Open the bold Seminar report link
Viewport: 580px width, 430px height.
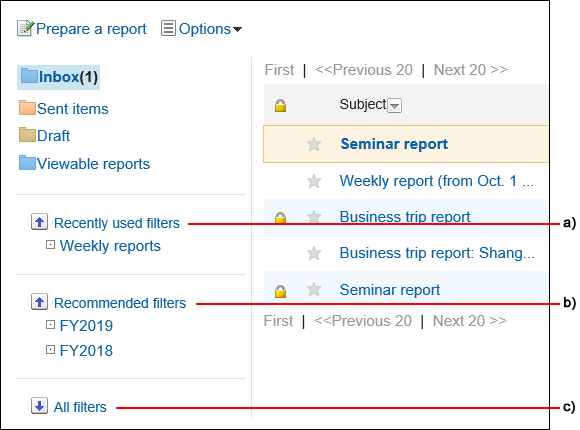(394, 144)
